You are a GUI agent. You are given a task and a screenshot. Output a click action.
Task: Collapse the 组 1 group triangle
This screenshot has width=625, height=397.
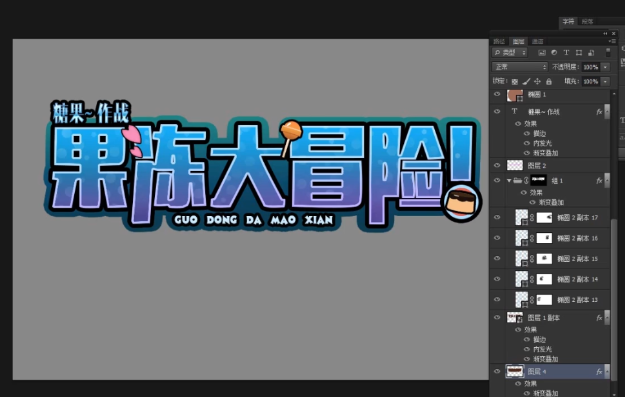(x=509, y=181)
